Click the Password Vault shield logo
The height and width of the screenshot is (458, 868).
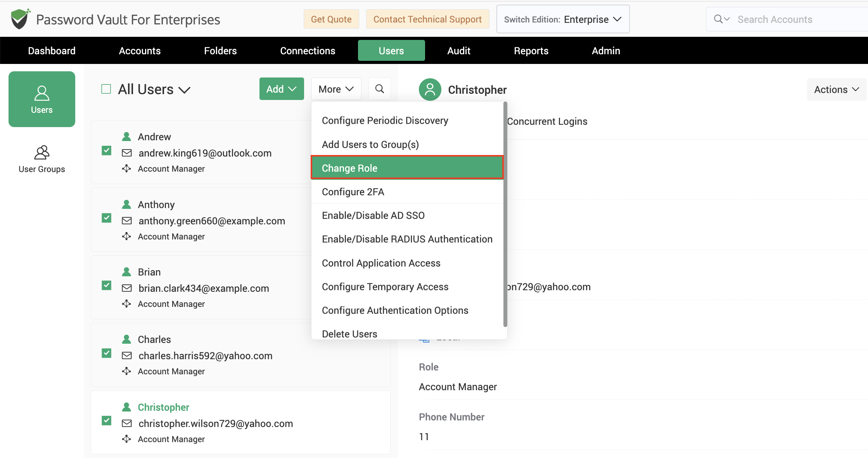20,19
